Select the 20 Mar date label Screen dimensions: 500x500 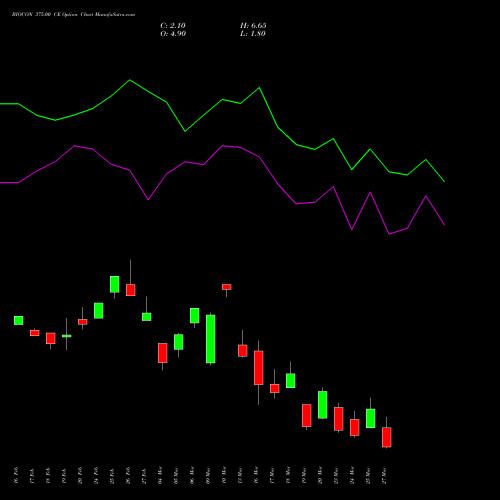[320, 475]
